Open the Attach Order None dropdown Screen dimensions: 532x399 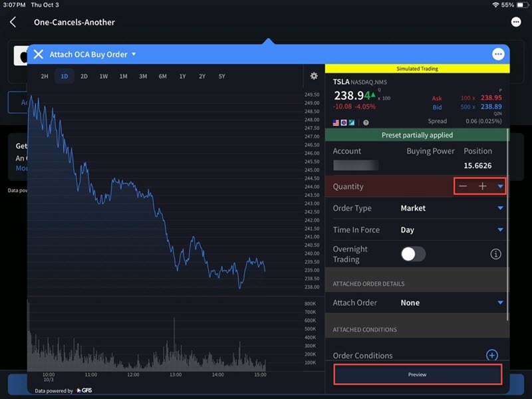click(501, 303)
